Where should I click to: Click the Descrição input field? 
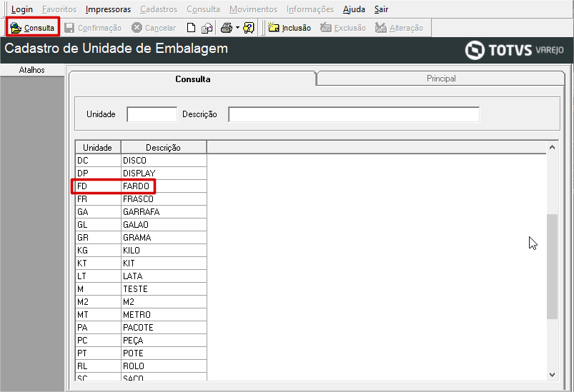354,114
